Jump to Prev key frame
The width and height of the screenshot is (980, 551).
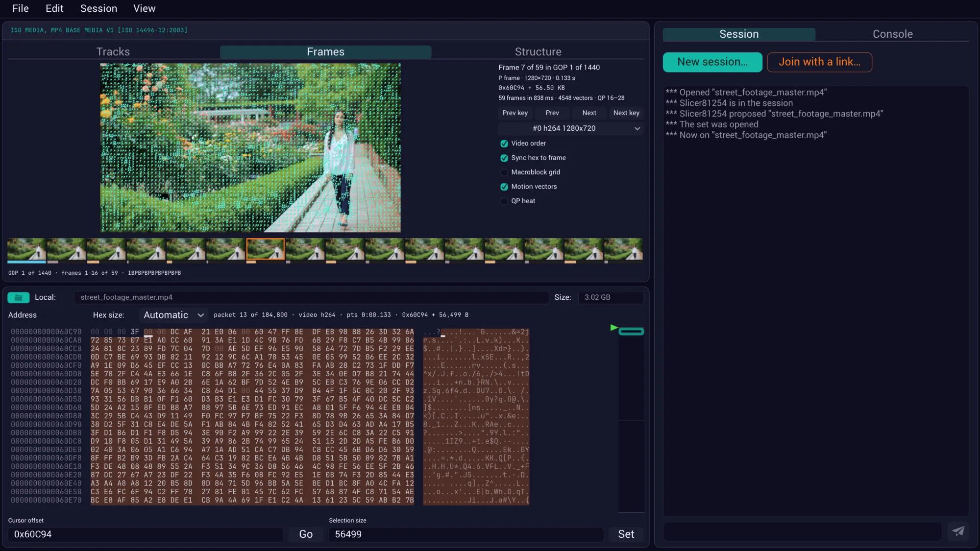click(515, 113)
